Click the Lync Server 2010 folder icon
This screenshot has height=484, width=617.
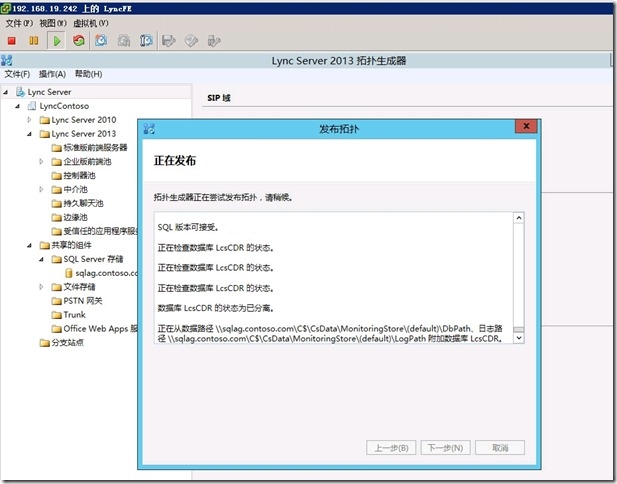(44, 120)
